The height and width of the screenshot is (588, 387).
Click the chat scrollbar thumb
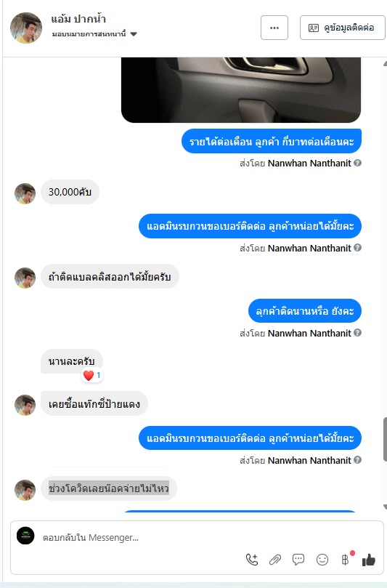385,439
